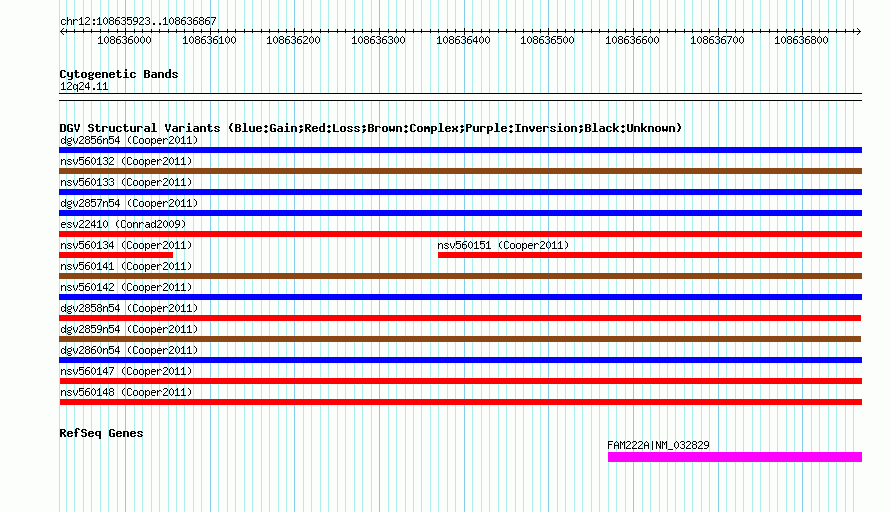This screenshot has height=512, width=890.
Task: Click the blue gain bar under nsv560142
Action: 460,297
